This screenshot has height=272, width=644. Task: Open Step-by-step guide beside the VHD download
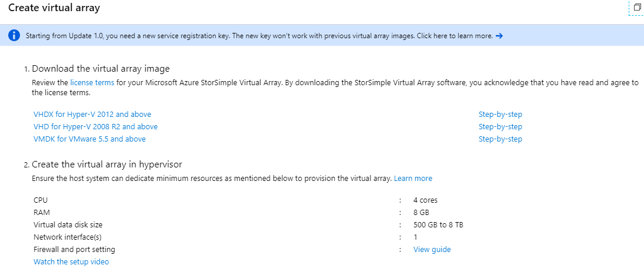500,127
